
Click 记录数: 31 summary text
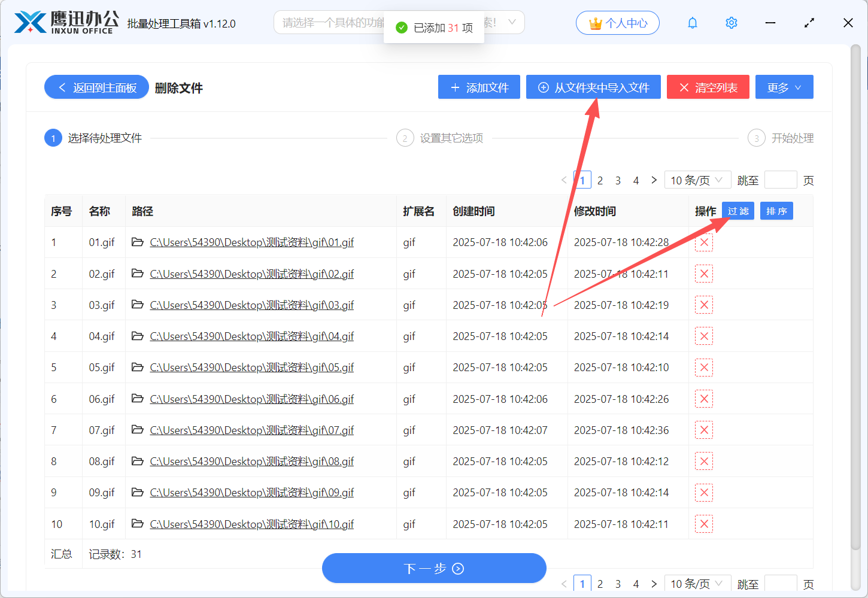tap(116, 554)
